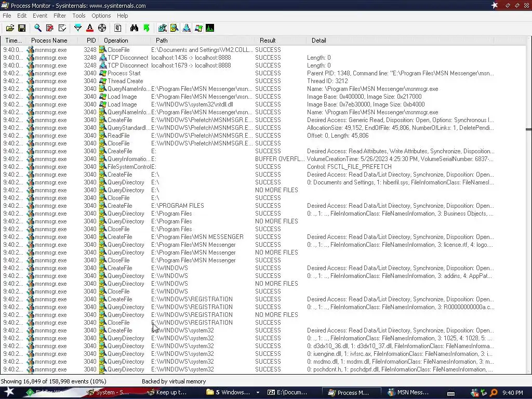This screenshot has height=399, width=532.
Task: Click the Find binoculars icon
Action: (134, 28)
